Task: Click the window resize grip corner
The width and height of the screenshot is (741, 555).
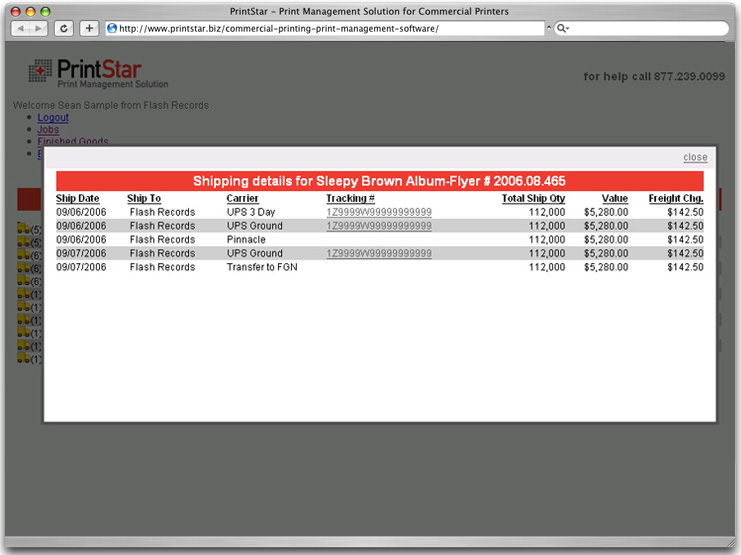Action: coord(731,543)
